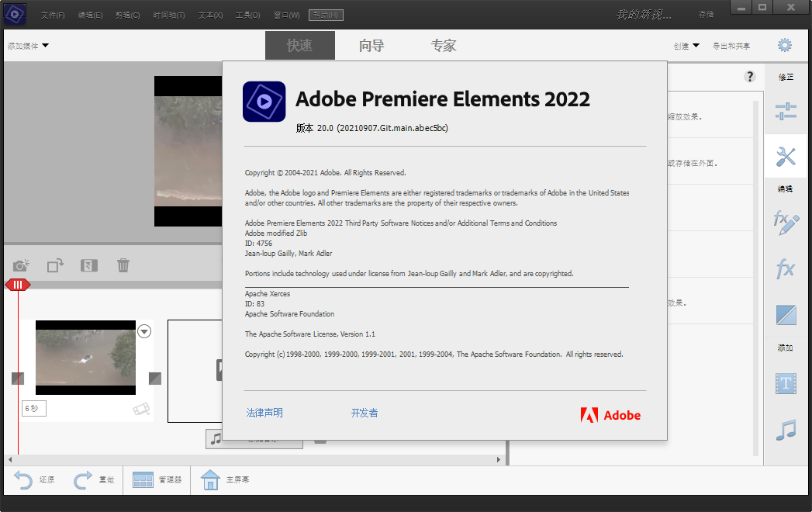Select the adjust/corrections sliders icon in right sidebar
This screenshot has width=812, height=512.
point(786,112)
